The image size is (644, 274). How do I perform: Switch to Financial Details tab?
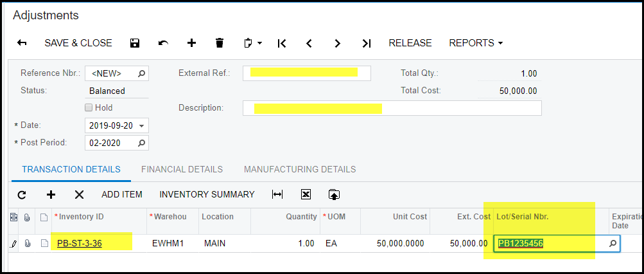point(182,169)
